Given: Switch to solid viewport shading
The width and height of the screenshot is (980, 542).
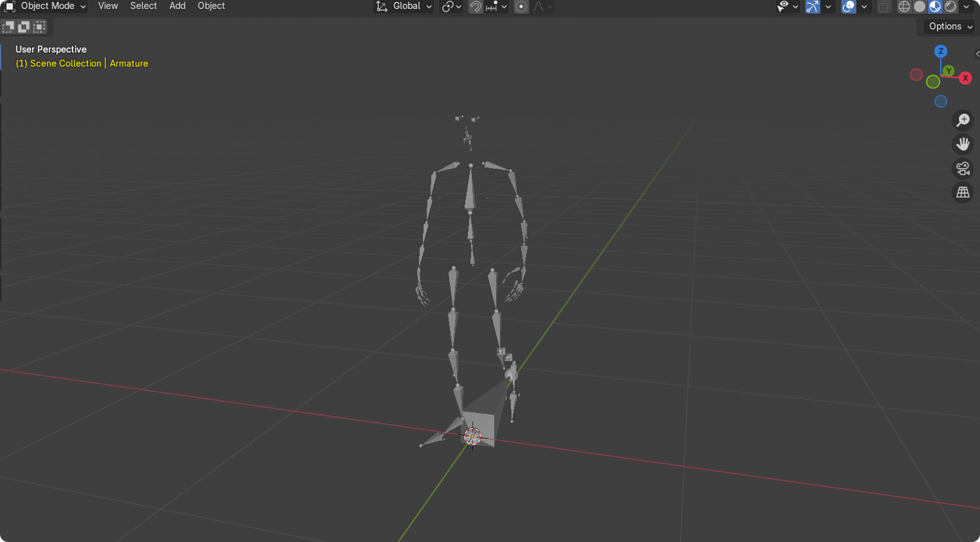Looking at the screenshot, I should (x=920, y=7).
